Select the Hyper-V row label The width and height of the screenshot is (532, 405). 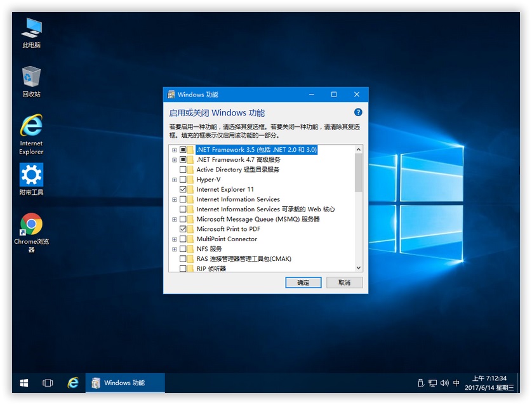click(208, 180)
